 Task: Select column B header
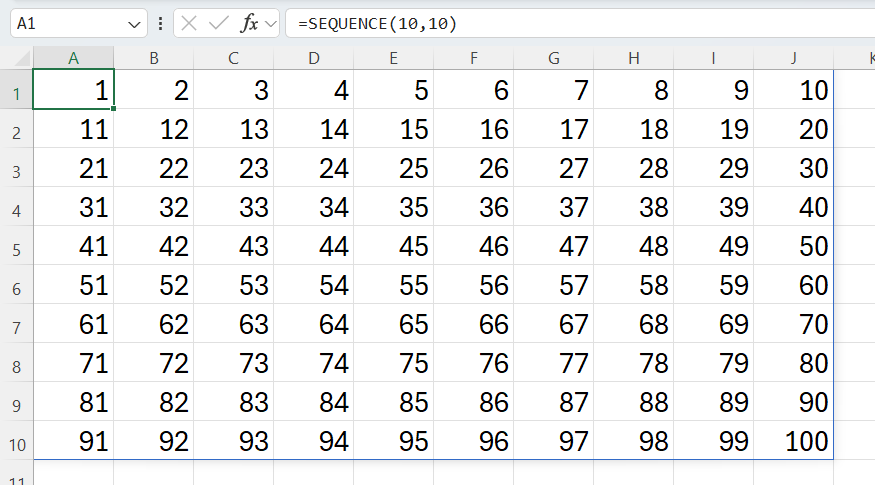154,58
